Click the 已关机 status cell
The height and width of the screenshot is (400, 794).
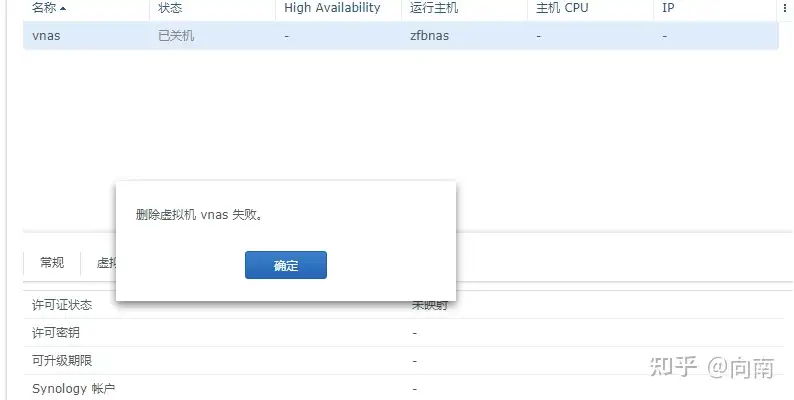176,36
